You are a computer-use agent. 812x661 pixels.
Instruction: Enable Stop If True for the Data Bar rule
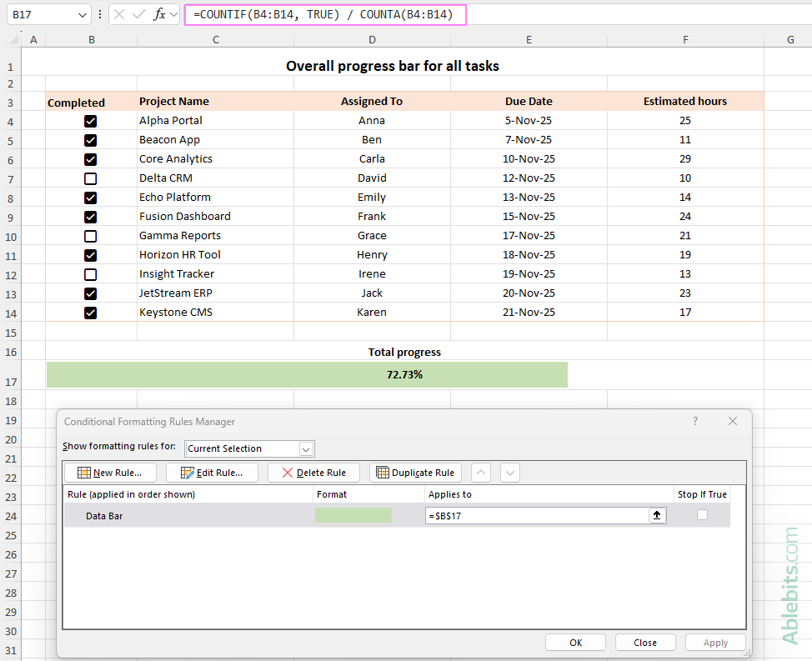coord(702,514)
